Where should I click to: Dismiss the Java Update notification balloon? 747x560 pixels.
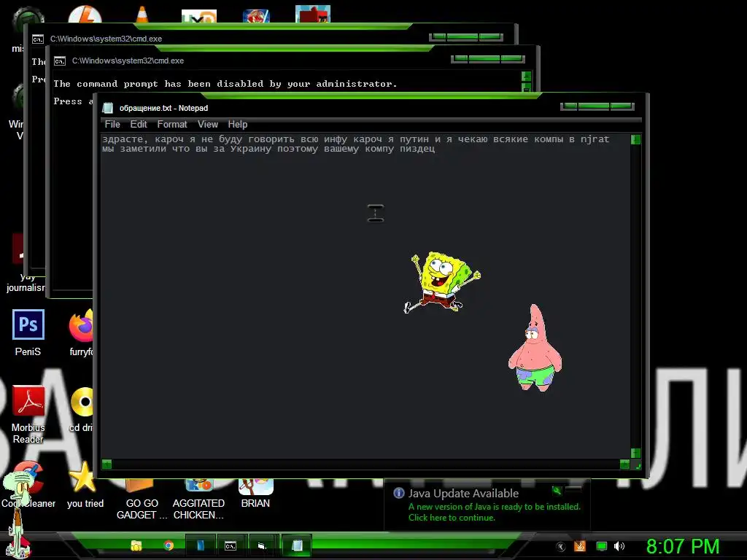(x=573, y=489)
